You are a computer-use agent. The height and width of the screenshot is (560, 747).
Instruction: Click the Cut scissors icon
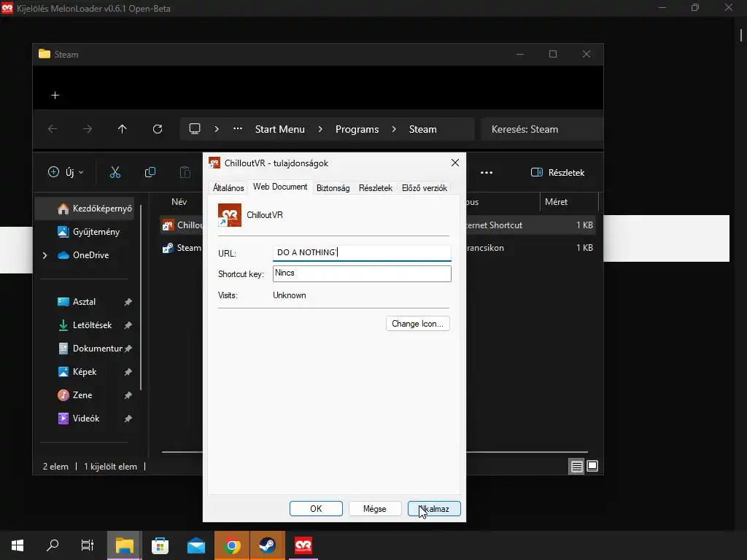click(x=115, y=172)
